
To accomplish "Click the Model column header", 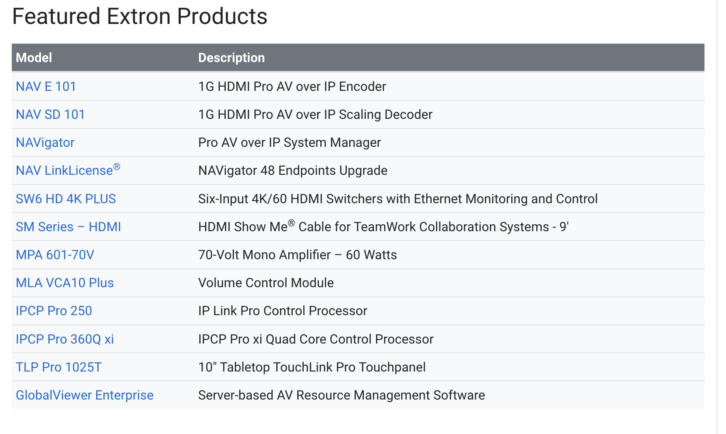I will tap(34, 58).
